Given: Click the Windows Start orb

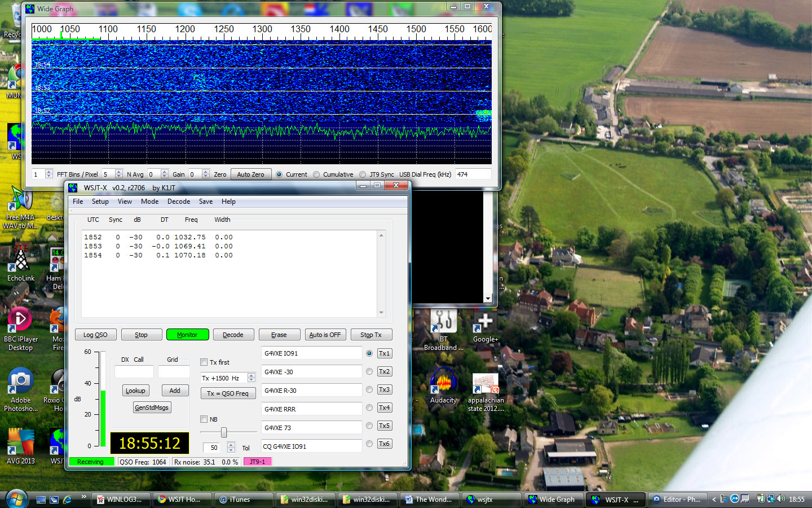Looking at the screenshot, I should click(16, 499).
